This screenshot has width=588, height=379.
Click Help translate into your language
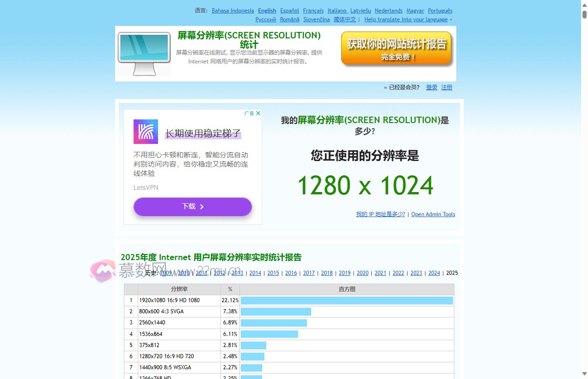pyautogui.click(x=405, y=19)
